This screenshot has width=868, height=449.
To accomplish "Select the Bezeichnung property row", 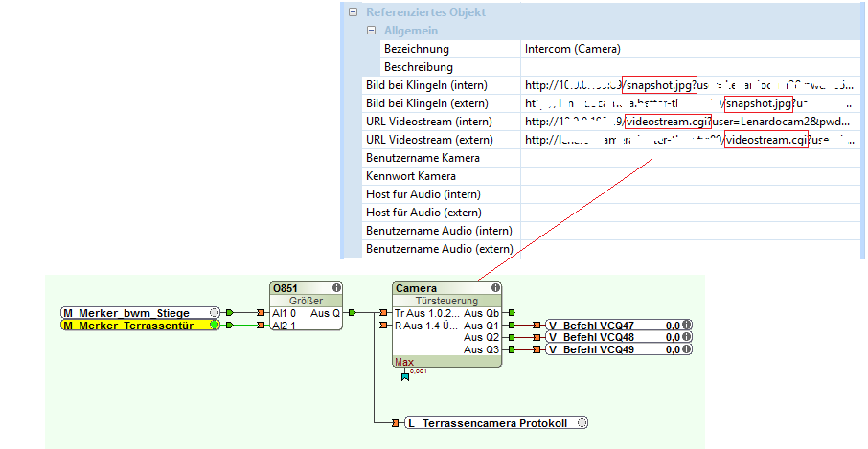I will [x=416, y=49].
